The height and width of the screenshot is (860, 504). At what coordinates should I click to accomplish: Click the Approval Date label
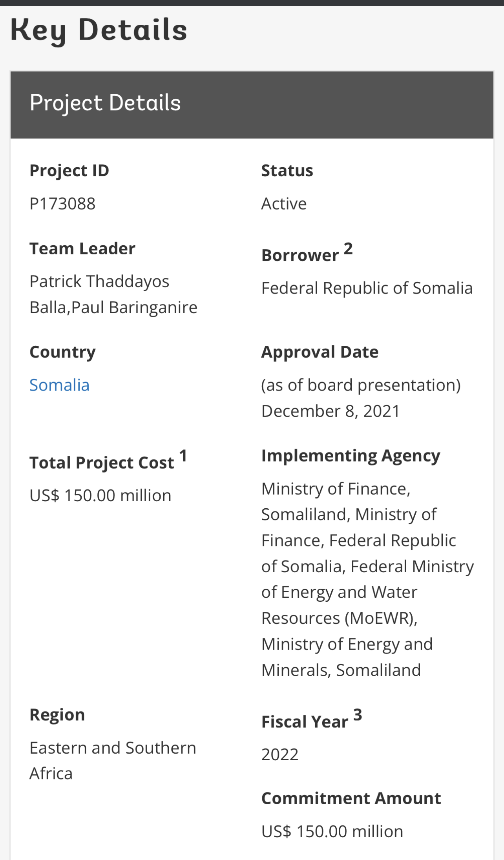[x=320, y=352]
